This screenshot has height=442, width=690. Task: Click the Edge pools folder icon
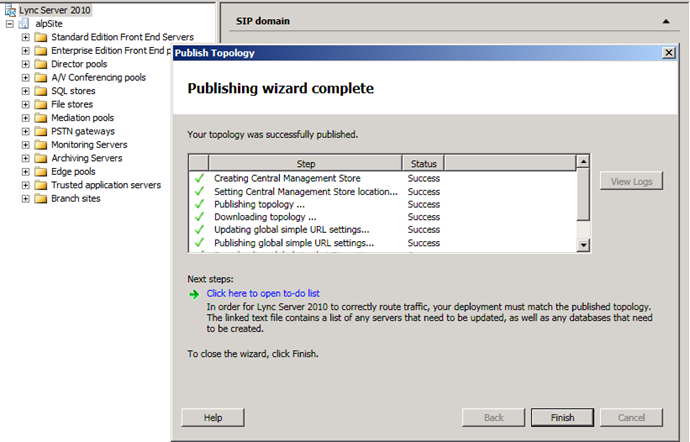[x=41, y=172]
